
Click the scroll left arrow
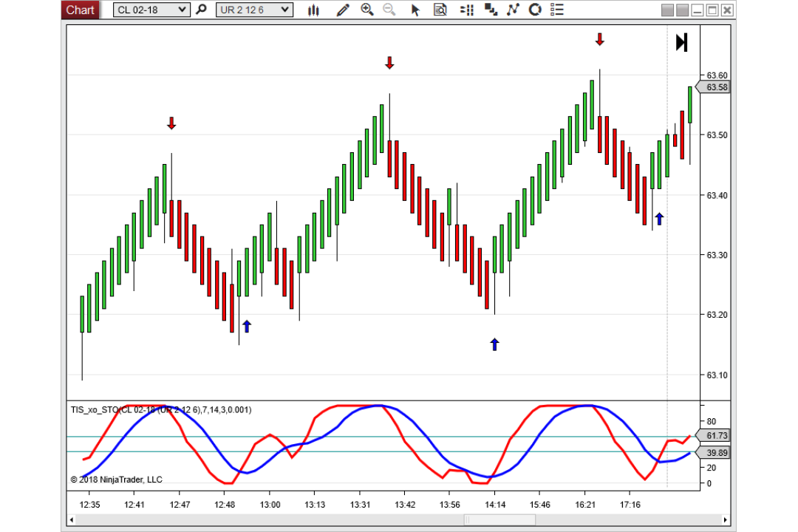(72, 519)
